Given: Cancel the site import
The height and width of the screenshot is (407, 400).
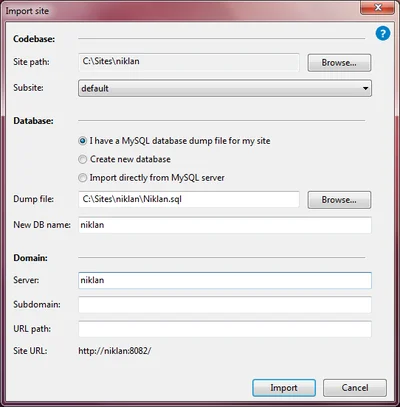Looking at the screenshot, I should coord(355,388).
